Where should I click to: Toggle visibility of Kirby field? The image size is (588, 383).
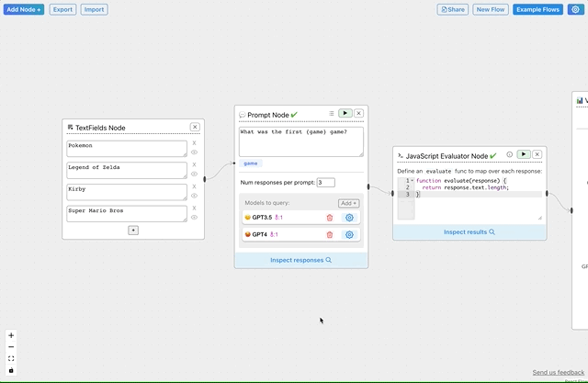point(194,196)
